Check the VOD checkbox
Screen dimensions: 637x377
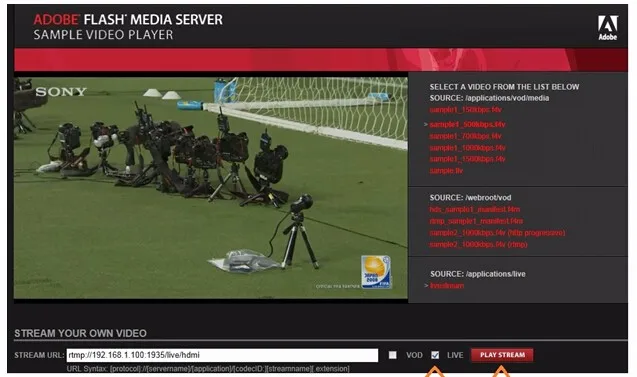pos(392,355)
